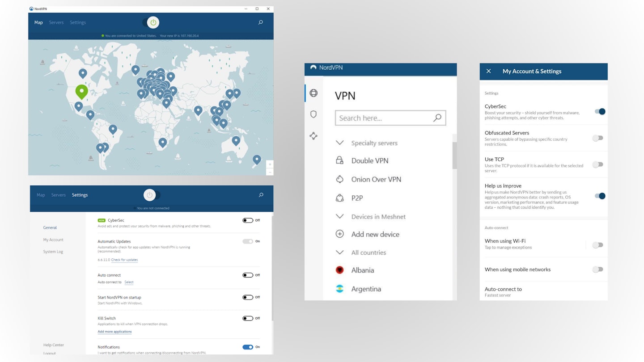Screen dimensions: 644x362
Task: Click the server list scrollbar in VPN panel
Action: pyautogui.click(x=454, y=156)
